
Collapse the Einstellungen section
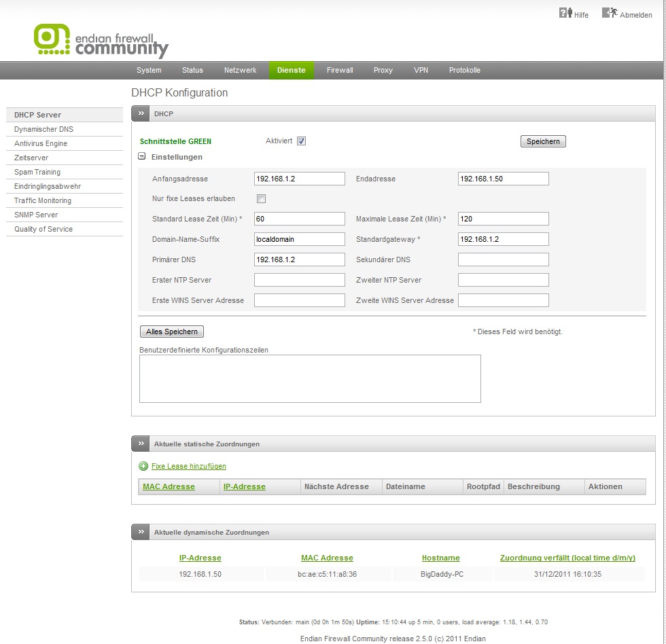[142, 157]
